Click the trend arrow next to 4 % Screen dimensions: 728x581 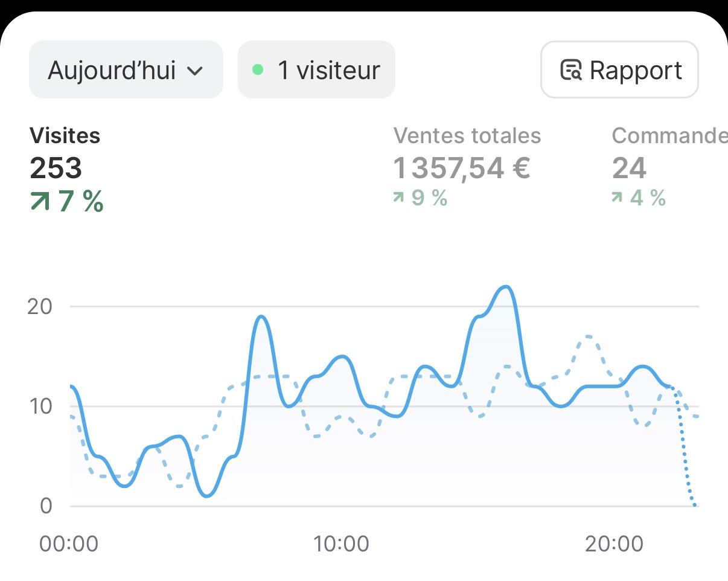click(618, 196)
